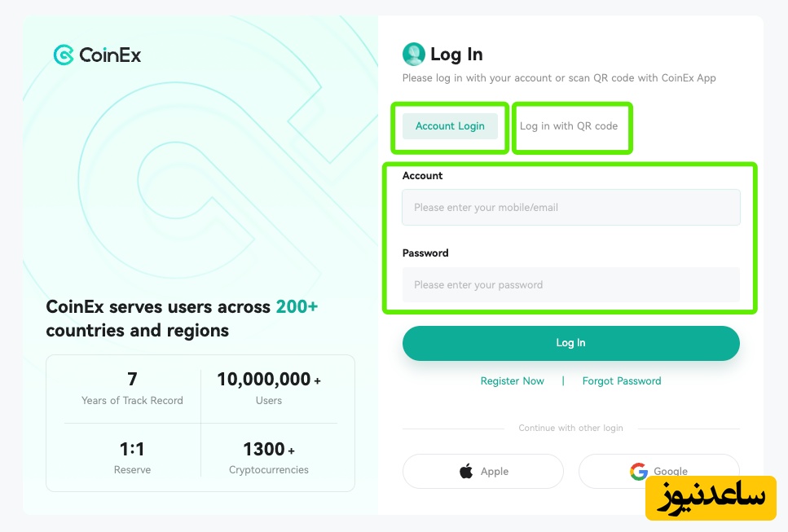Click the 10,000,000+ Users statistic
Image resolution: width=788 pixels, height=532 pixels.
269,387
